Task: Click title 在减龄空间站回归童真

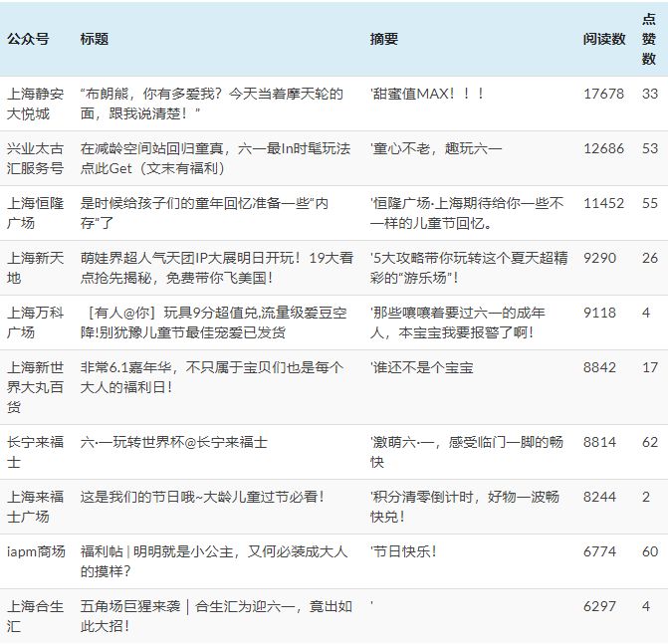Action: [215, 158]
